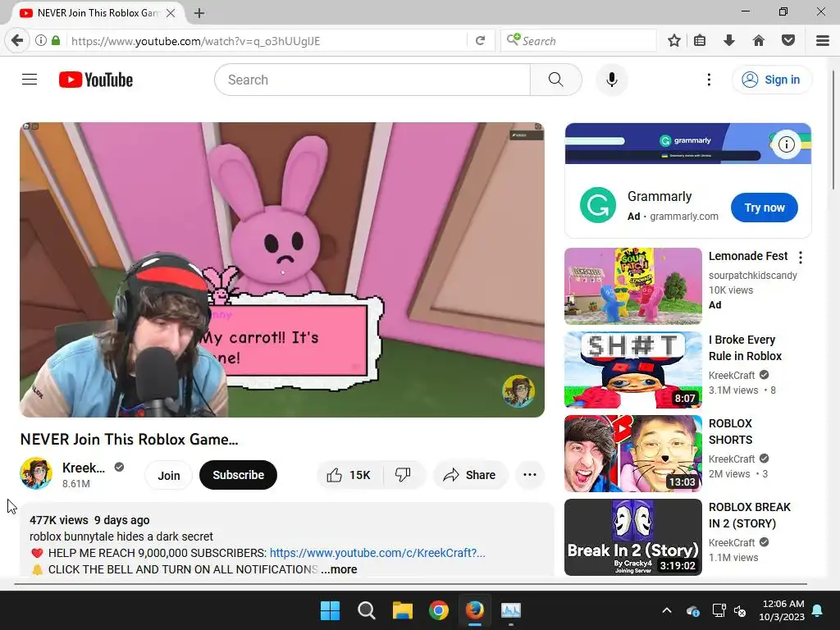Click the KreekCraft watermark in the video
This screenshot has width=840, height=630.
click(518, 391)
